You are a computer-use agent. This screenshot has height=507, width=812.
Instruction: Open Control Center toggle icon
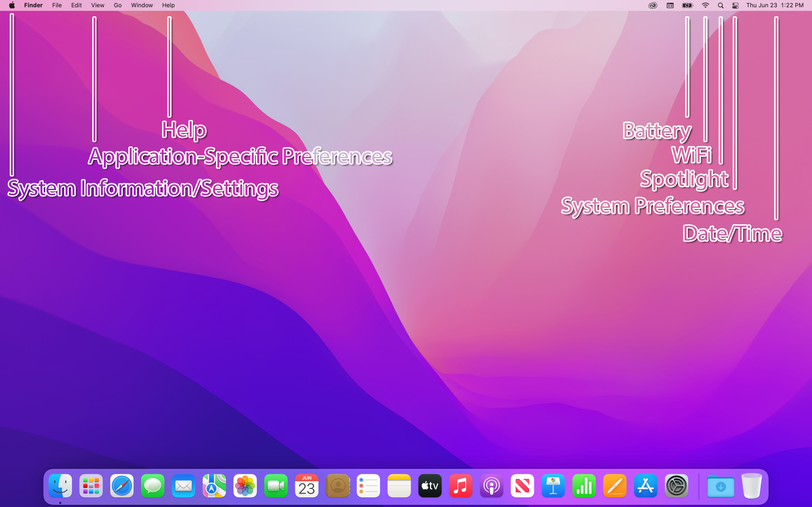[735, 5]
